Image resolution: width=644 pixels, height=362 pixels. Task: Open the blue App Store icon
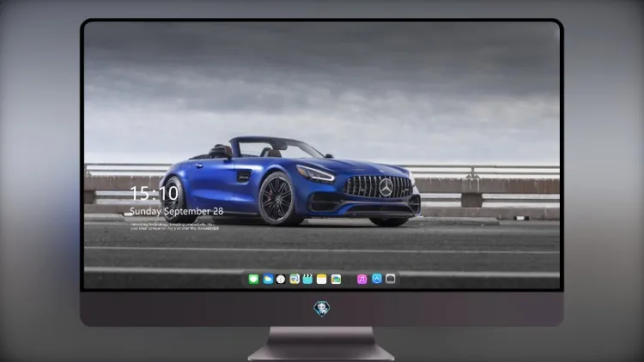pos(377,279)
